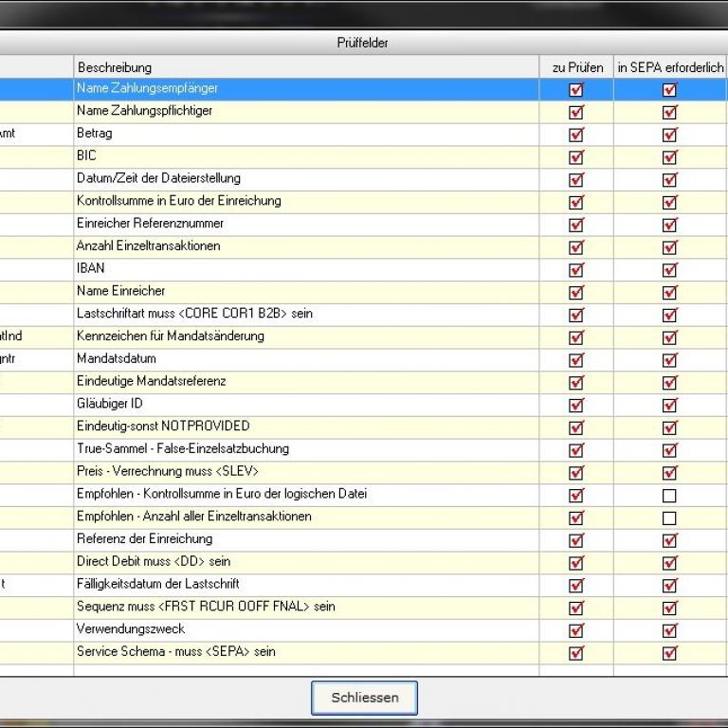Toggle 'zu Prüfen' for the Betrag row
This screenshot has width=728, height=728.
pos(576,135)
